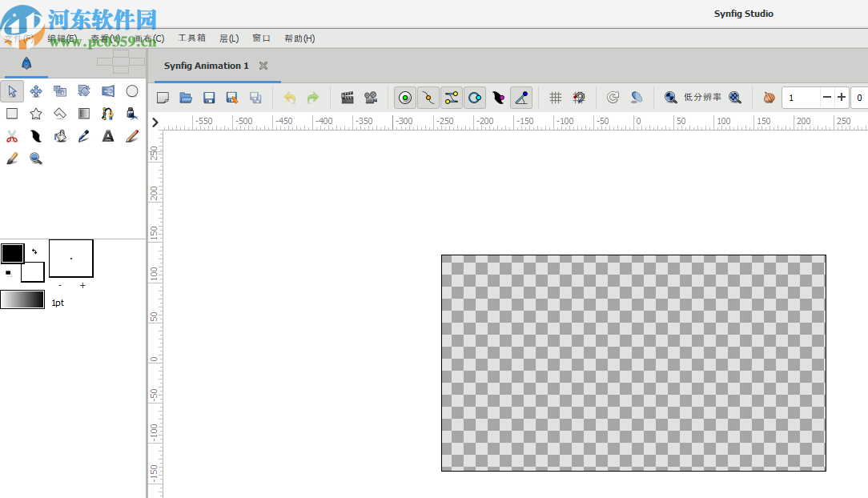Undo the last action
Screen dimensions: 868x498
(x=289, y=97)
